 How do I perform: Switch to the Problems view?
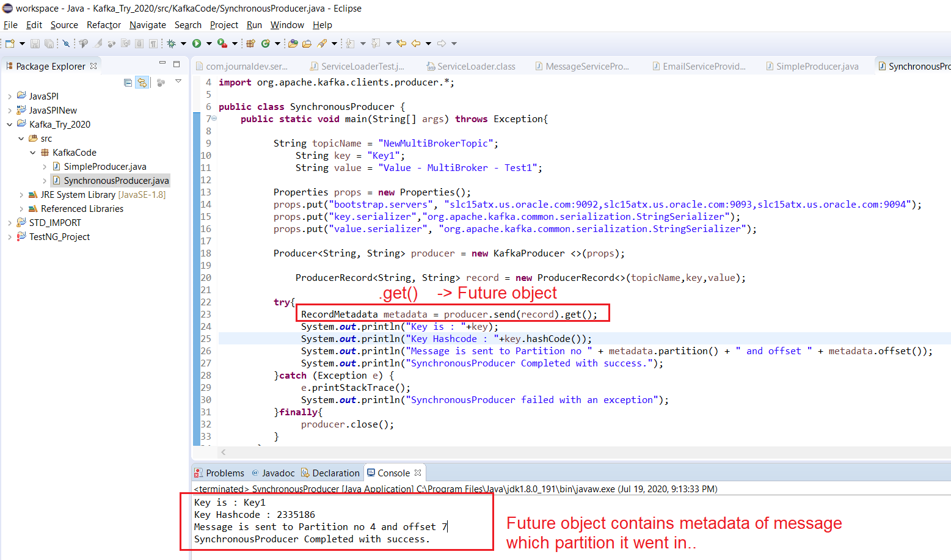[225, 472]
